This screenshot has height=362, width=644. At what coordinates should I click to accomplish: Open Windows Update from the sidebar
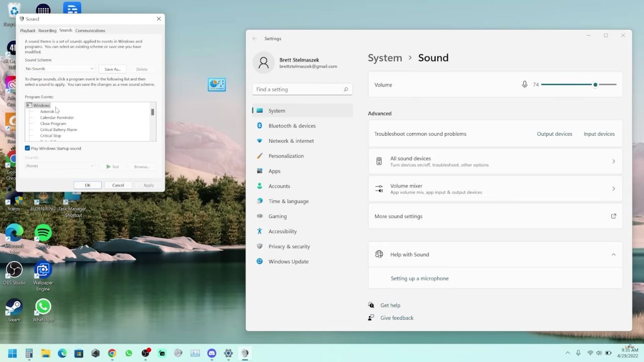288,261
